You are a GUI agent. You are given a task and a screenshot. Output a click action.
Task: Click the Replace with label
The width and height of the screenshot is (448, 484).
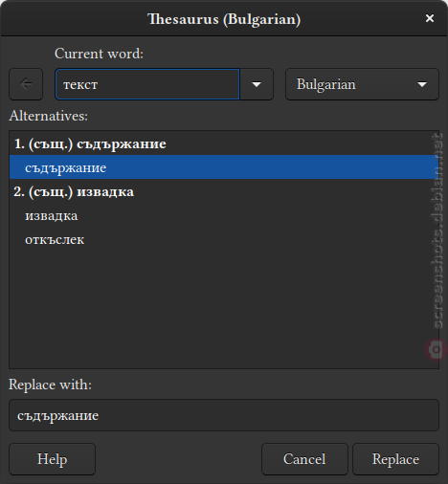50,385
